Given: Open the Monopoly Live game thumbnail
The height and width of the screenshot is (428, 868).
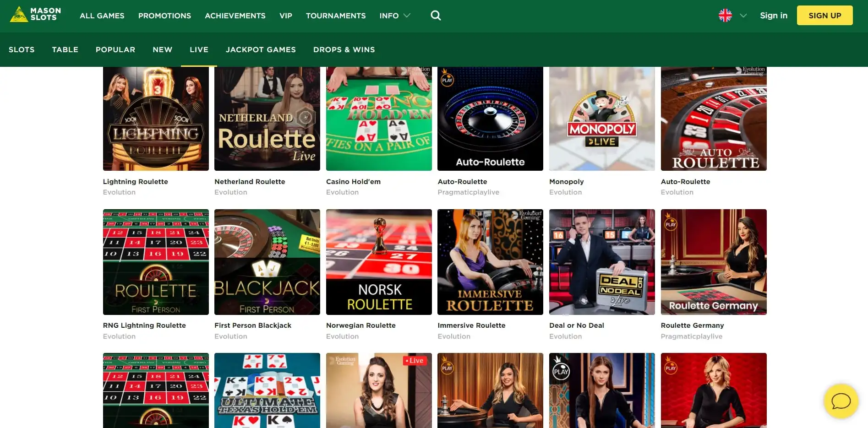Looking at the screenshot, I should coord(601,119).
